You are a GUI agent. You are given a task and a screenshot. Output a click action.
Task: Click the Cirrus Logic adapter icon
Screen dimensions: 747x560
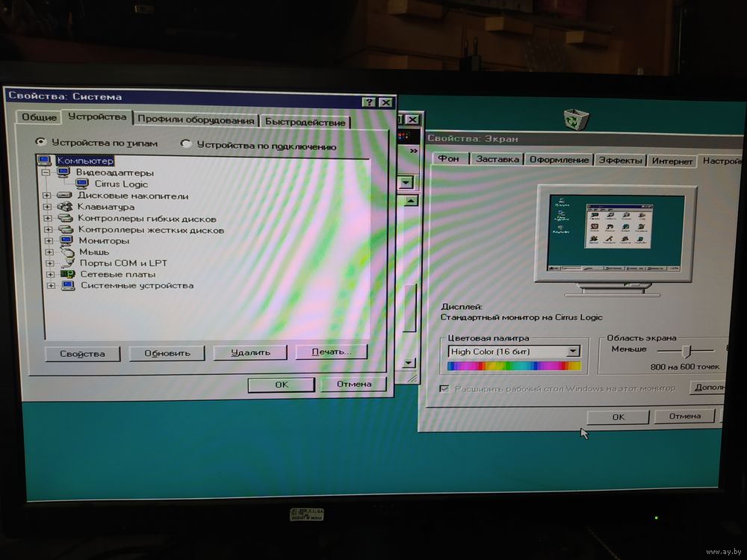click(82, 184)
